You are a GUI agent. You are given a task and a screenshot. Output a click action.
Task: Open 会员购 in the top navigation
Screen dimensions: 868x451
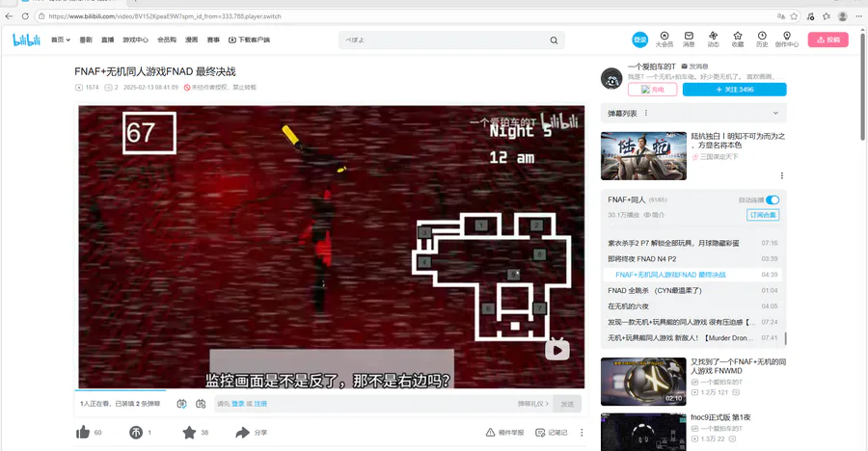click(x=167, y=40)
